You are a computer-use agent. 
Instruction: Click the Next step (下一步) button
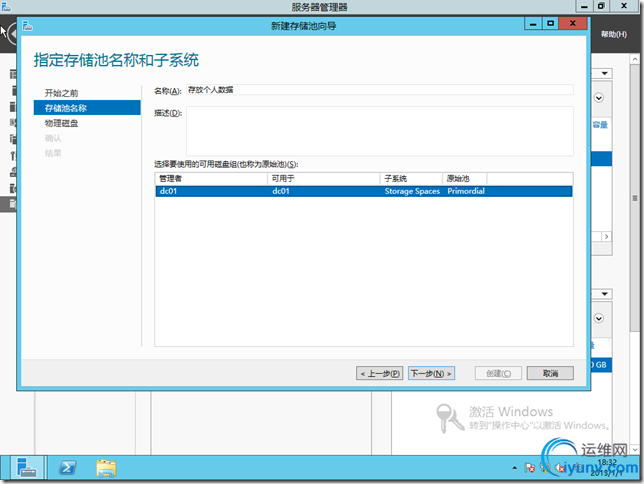coord(431,373)
